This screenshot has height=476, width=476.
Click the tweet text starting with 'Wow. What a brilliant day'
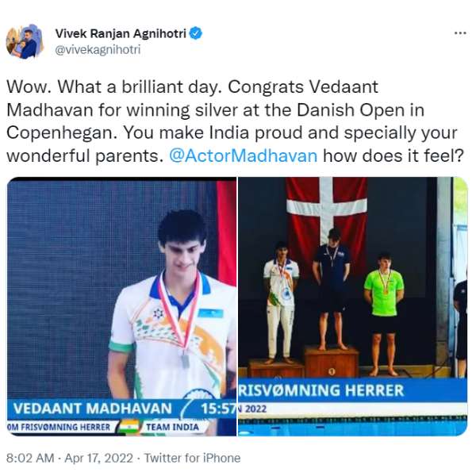[236, 121]
